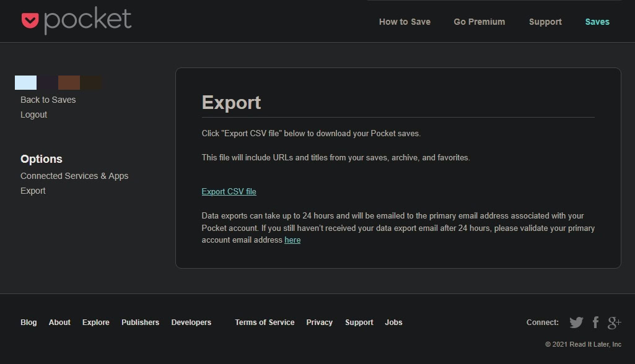Open the Privacy footer link
The width and height of the screenshot is (635, 364).
coord(319,323)
